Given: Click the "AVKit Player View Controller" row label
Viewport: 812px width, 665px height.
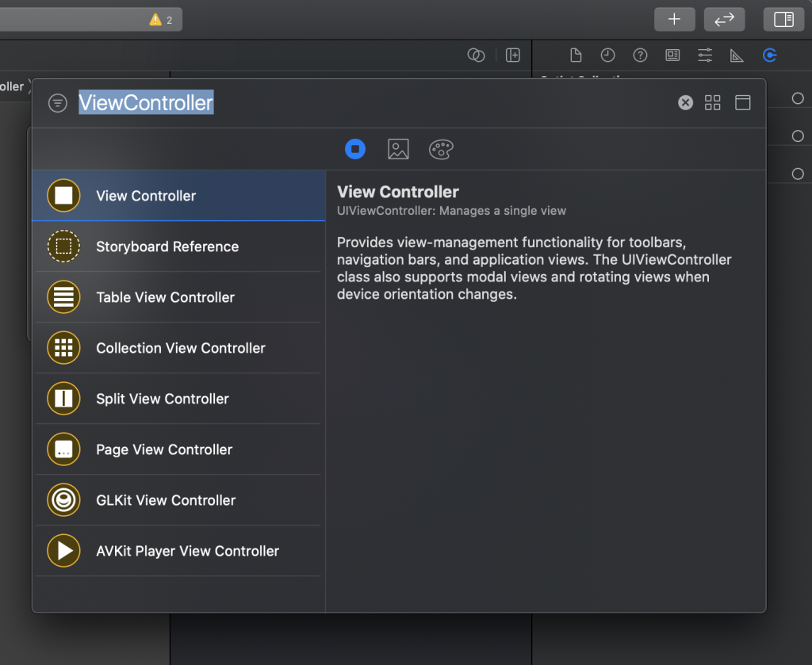Looking at the screenshot, I should pos(187,551).
